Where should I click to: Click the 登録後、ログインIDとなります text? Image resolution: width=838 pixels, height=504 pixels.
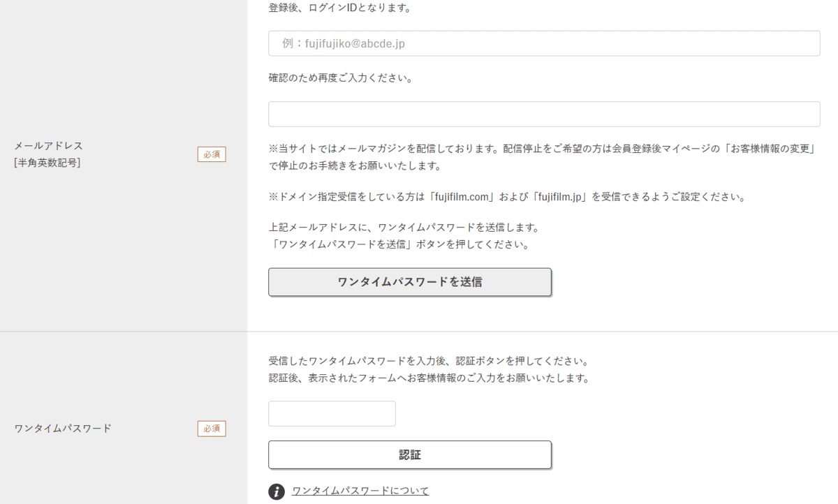pos(340,8)
